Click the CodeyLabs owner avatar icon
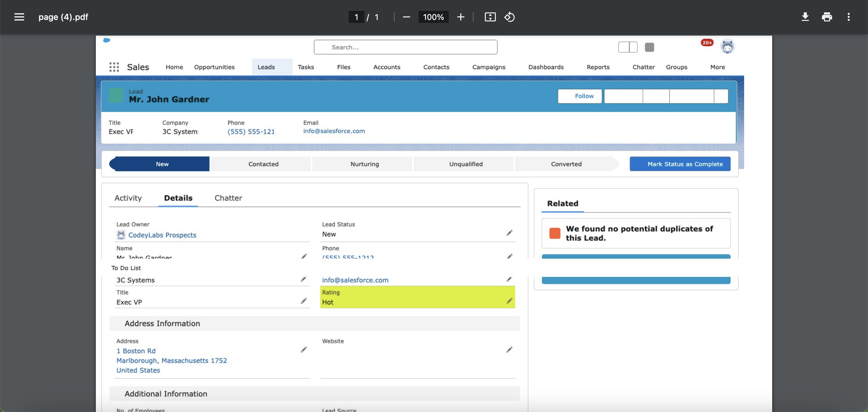 tap(121, 235)
